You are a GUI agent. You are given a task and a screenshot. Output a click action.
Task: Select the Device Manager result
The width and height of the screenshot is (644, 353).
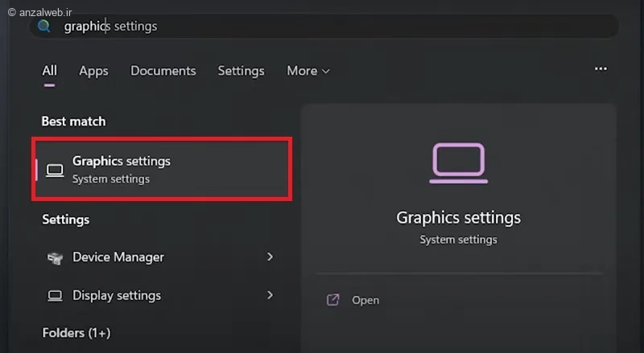[118, 257]
